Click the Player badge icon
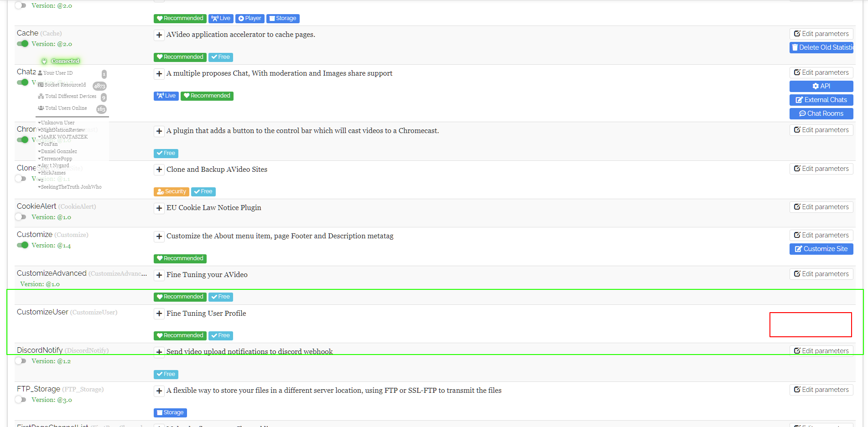Image resolution: width=868 pixels, height=427 pixels. click(250, 18)
